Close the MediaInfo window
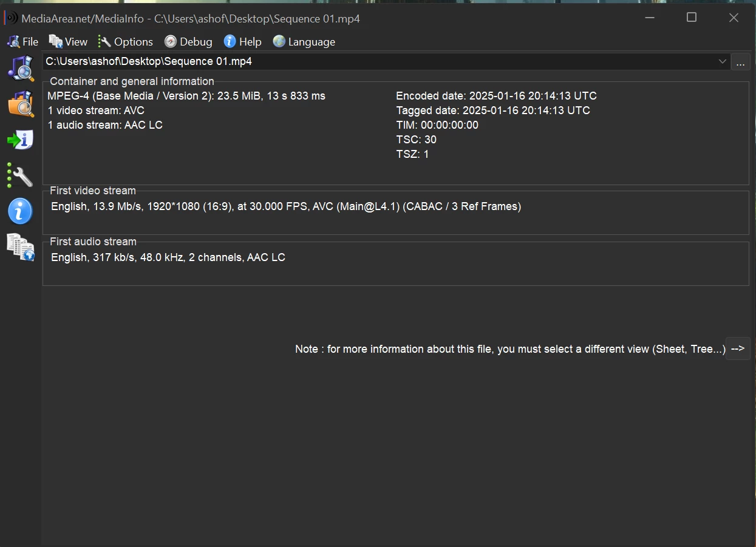Screen dimensions: 756x547 click(x=734, y=18)
